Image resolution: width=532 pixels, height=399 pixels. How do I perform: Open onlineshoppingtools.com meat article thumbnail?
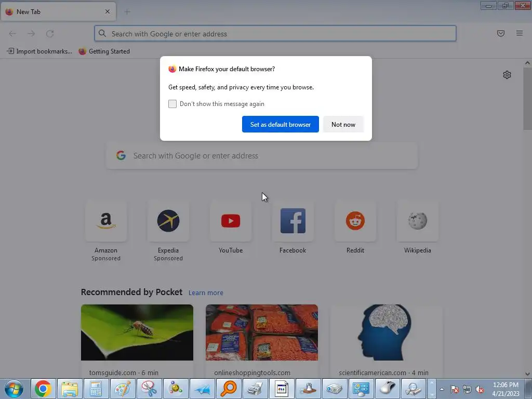point(262,332)
